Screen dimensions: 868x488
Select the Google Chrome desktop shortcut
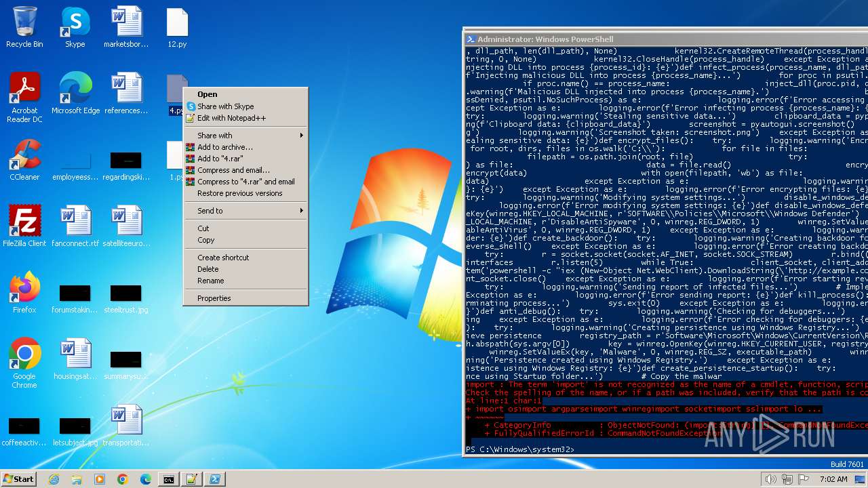(x=24, y=363)
